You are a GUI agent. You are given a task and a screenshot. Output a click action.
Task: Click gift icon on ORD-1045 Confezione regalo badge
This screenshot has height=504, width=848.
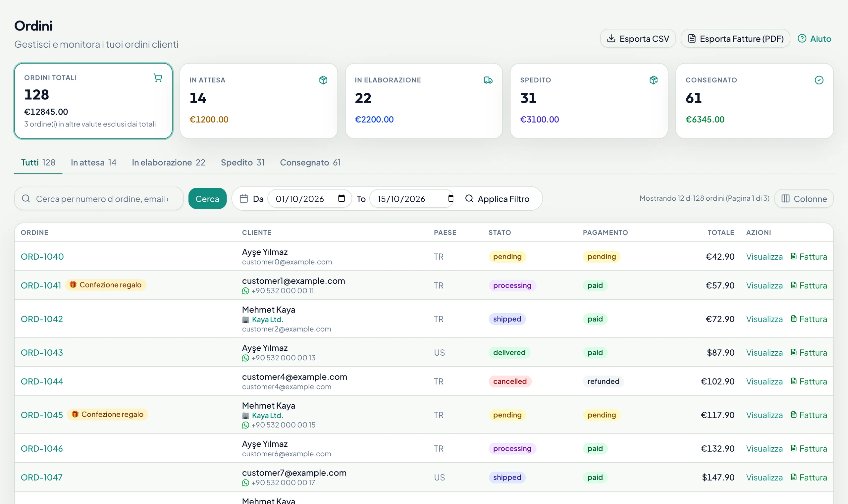(x=75, y=414)
